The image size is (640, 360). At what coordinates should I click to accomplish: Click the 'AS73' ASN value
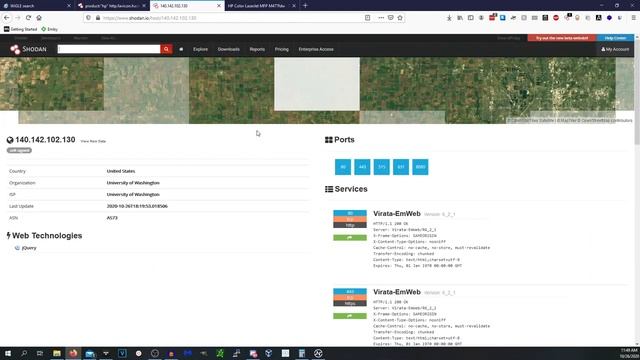[x=112, y=218]
